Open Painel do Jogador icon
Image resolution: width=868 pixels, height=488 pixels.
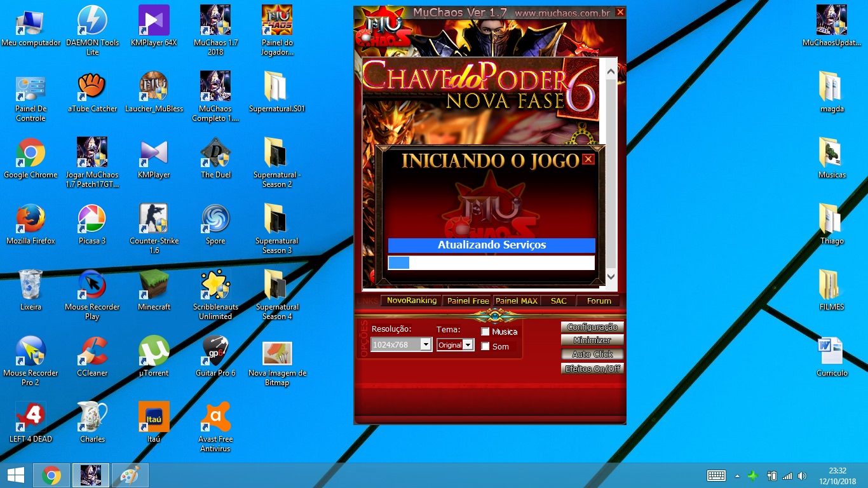pyautogui.click(x=277, y=30)
